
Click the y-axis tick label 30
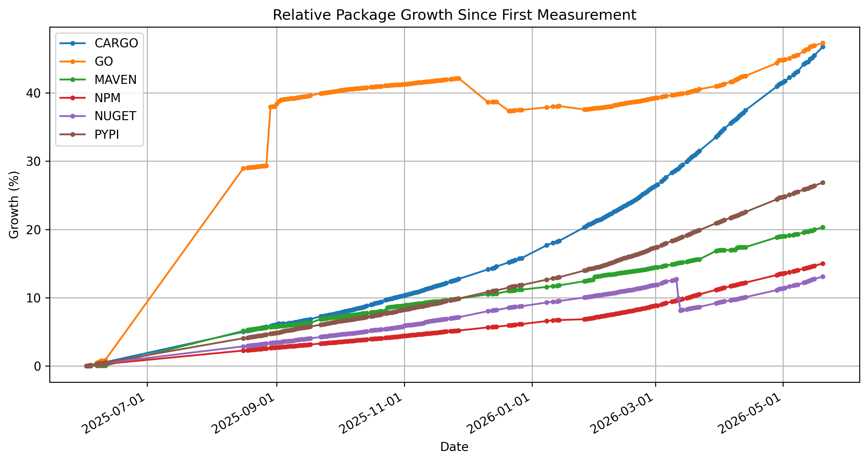tap(33, 162)
